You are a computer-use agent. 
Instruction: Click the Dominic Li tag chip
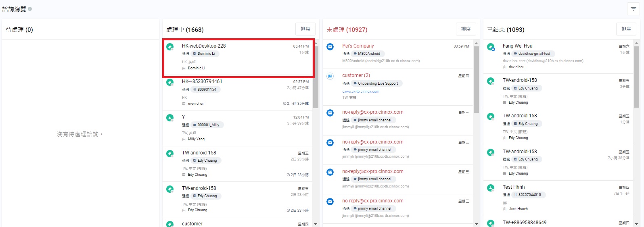pos(205,54)
